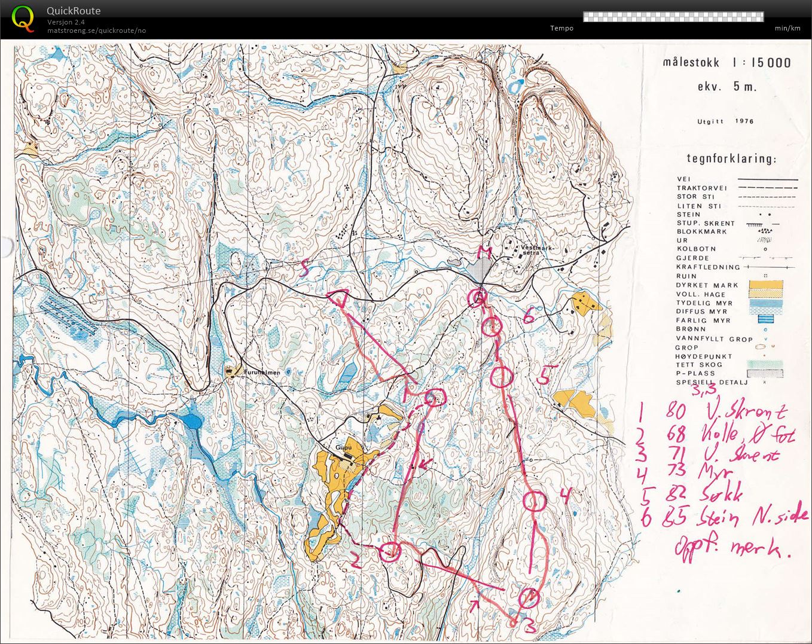Viewport: 812px width, 644px height.
Task: Click the VANNFYLLT GROP legend entry
Action: [x=722, y=338]
